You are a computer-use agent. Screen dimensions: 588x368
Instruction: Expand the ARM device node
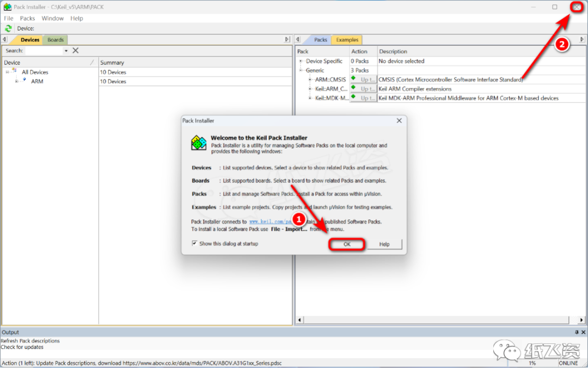click(16, 82)
